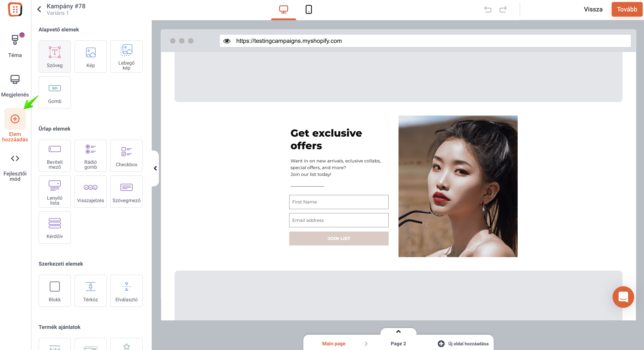Screen dimensions: 644x350
Task: Click the preview URL address bar
Action: (425, 41)
